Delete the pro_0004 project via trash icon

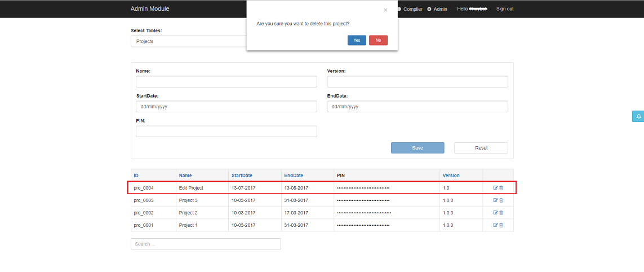tap(501, 188)
